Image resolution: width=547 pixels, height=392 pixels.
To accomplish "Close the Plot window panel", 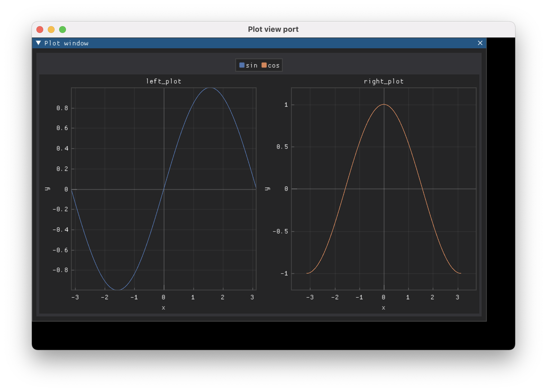I will pos(480,43).
